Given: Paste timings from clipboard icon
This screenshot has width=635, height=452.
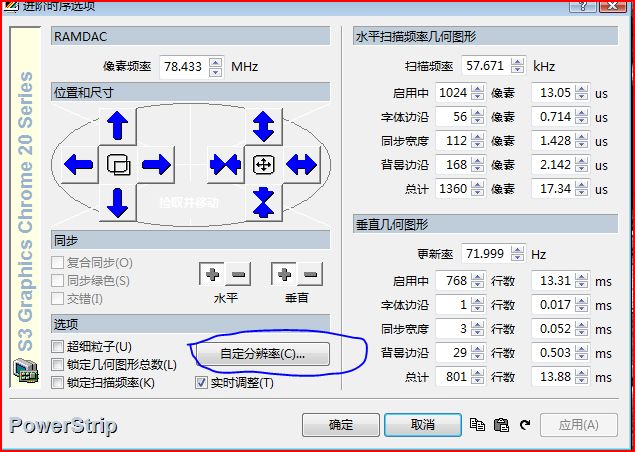Looking at the screenshot, I should (501, 424).
